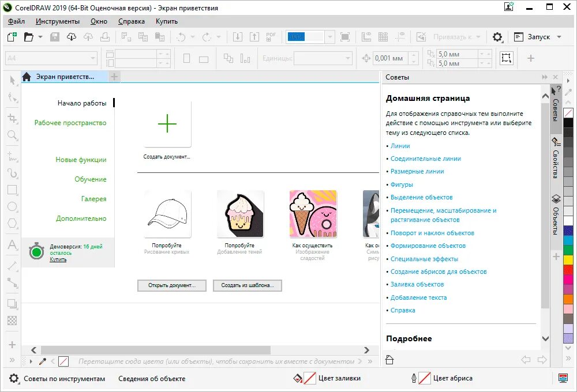Click the no-color swatch atop the palette
This screenshot has height=392, width=577.
point(568,113)
